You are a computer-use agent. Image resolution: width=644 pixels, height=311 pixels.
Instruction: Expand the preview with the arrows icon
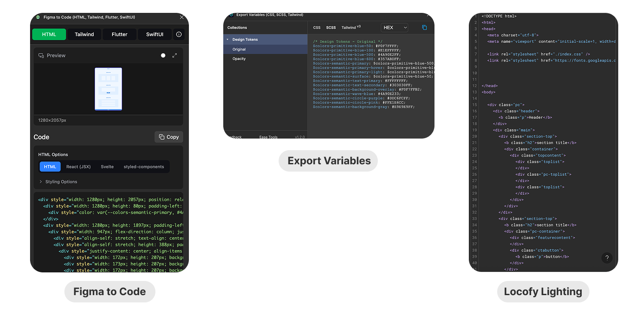[175, 55]
